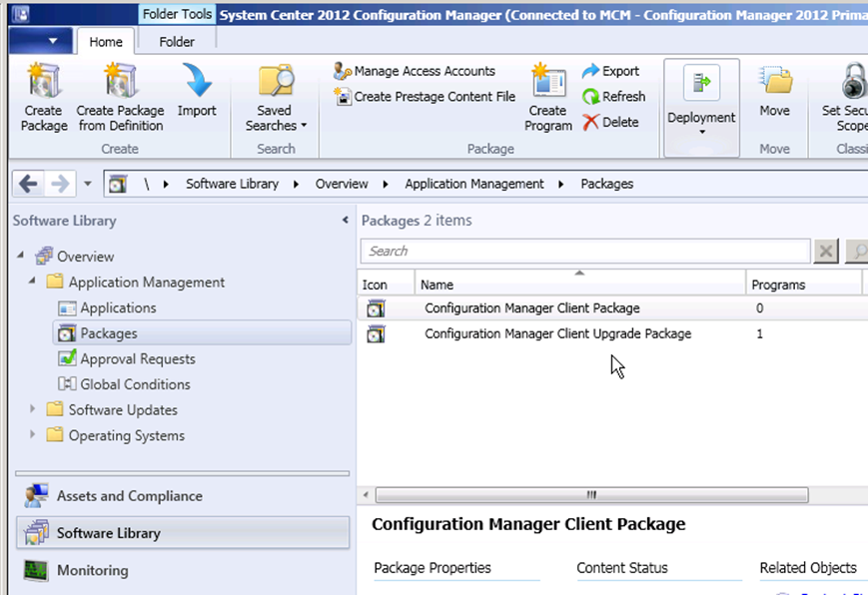Click Overview in the breadcrumb
Screen dimensions: 868x595
click(342, 184)
